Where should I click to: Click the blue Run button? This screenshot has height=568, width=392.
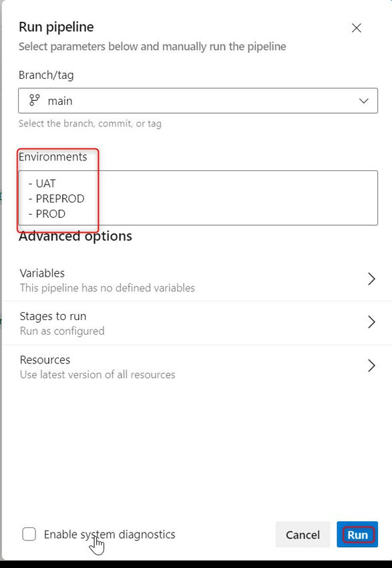(357, 535)
